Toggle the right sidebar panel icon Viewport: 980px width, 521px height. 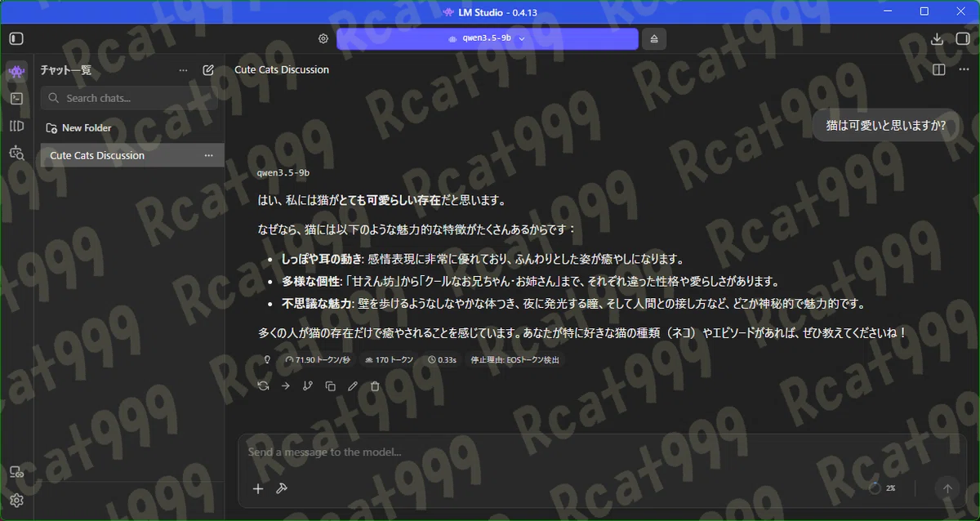(x=962, y=38)
